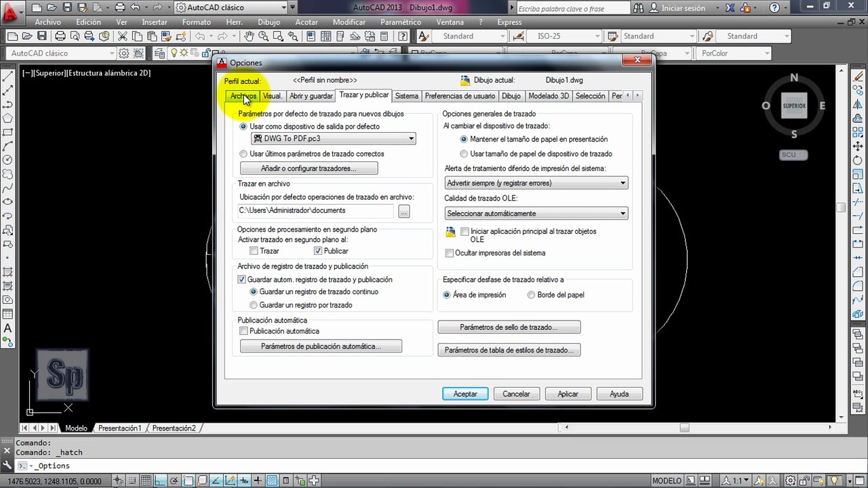
Task: Click Zoom Realtime magnifier icon
Action: point(263,36)
